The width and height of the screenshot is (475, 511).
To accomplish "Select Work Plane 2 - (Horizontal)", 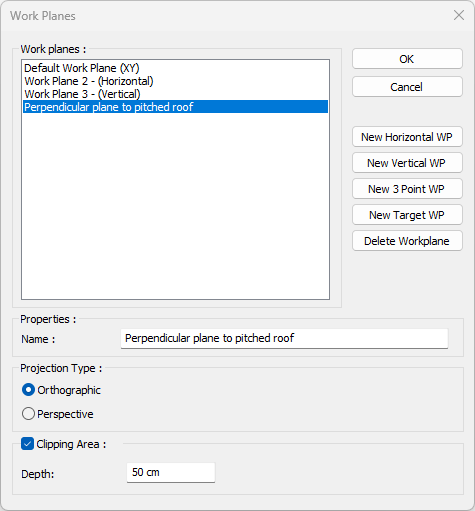I will point(175,81).
